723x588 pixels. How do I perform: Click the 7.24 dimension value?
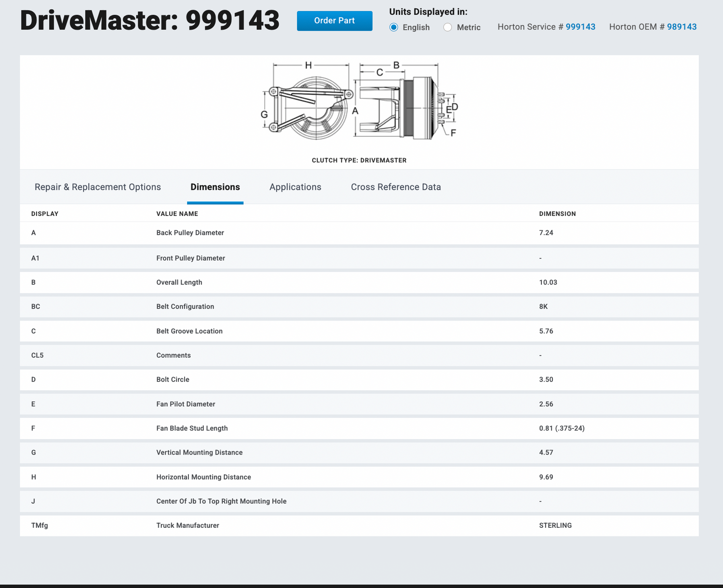pos(546,233)
